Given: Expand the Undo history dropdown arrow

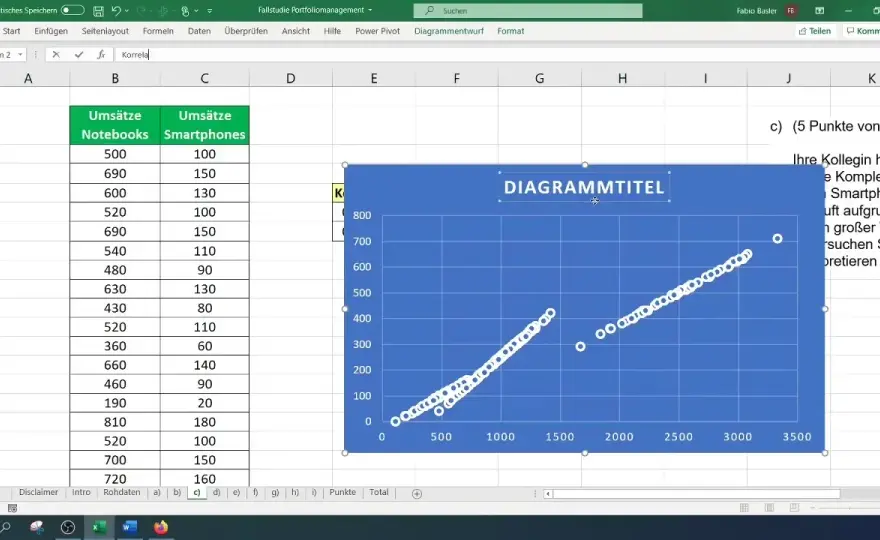Looking at the screenshot, I should click(126, 11).
